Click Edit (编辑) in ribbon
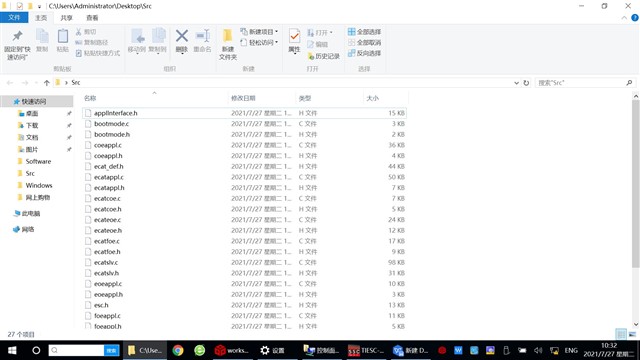Screen dimensions: 640x360 (x=318, y=44)
